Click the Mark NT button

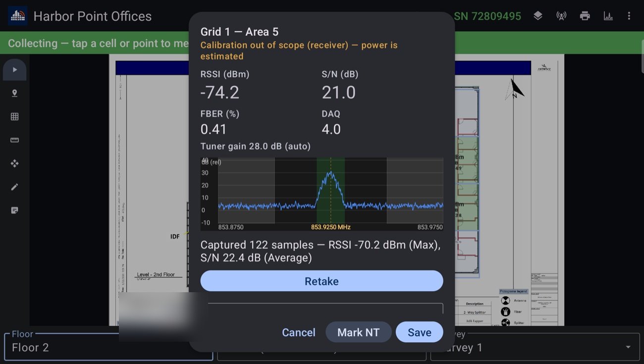click(x=358, y=332)
